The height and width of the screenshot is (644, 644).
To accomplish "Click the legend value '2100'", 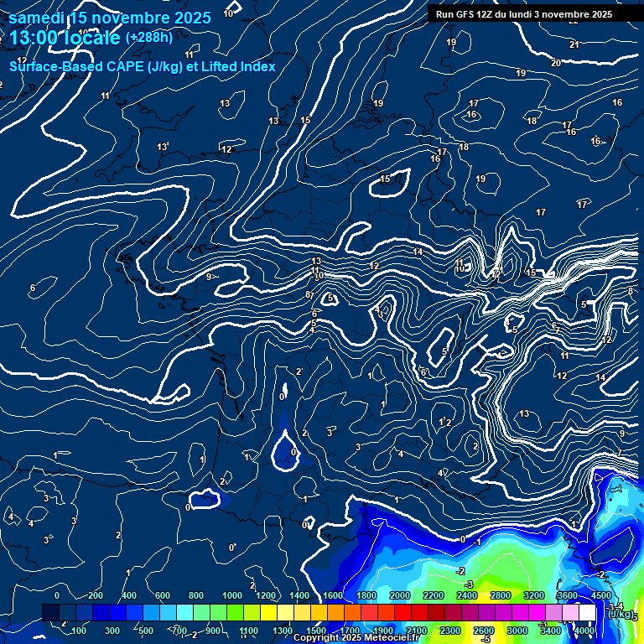I will pyautogui.click(x=417, y=631).
